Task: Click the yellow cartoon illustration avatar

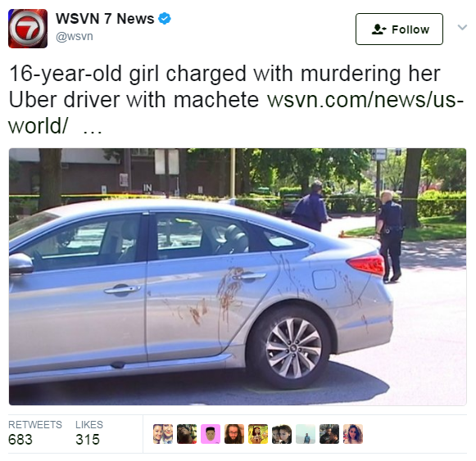Action: (258, 434)
